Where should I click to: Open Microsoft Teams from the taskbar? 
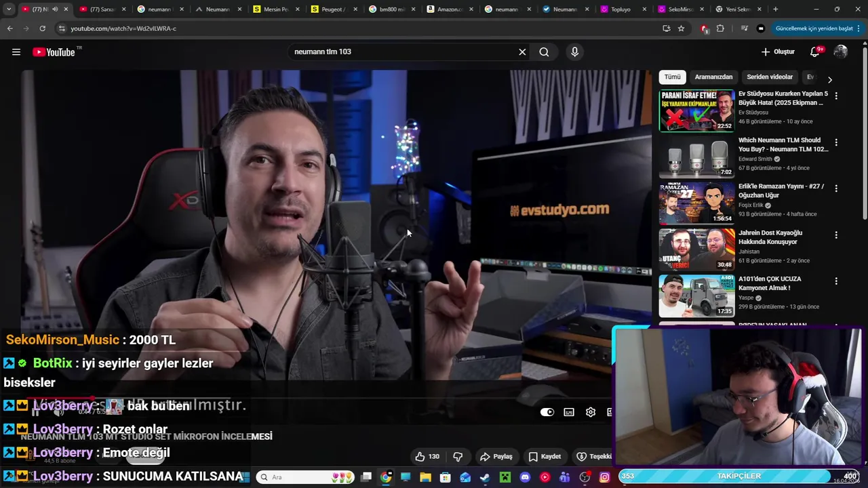(564, 477)
